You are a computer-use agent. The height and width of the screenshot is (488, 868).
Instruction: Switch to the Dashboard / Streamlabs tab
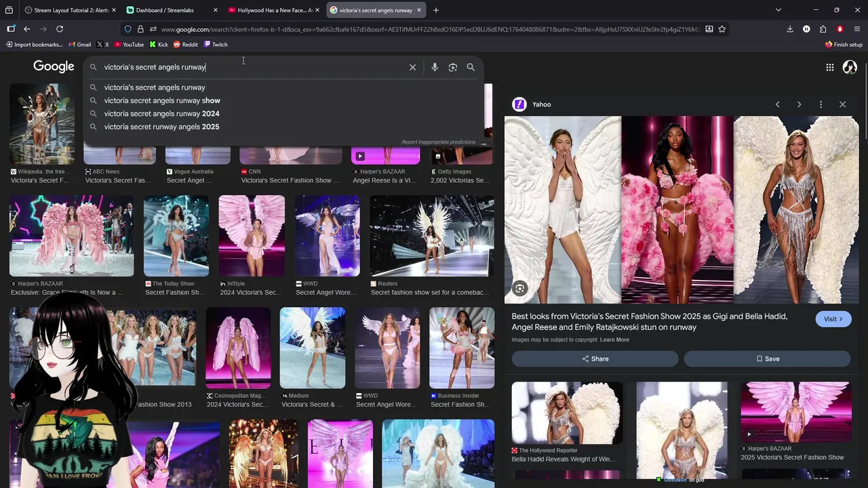(x=172, y=10)
